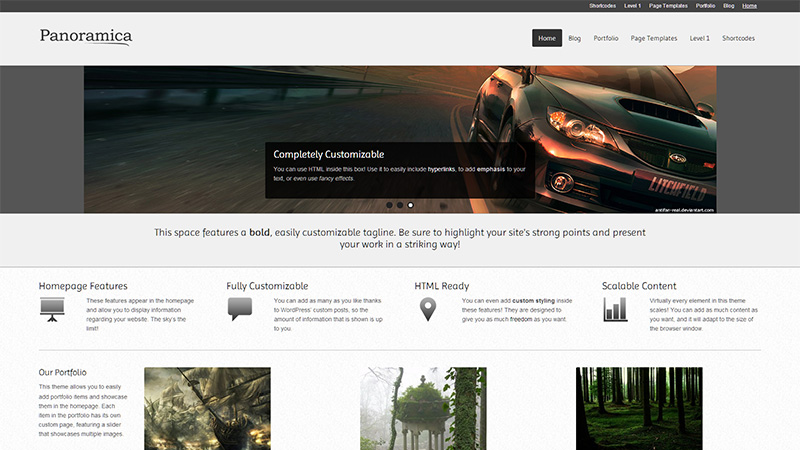The height and width of the screenshot is (450, 800).
Task: Click Shortcodes link in the top dark bar
Action: tap(602, 6)
